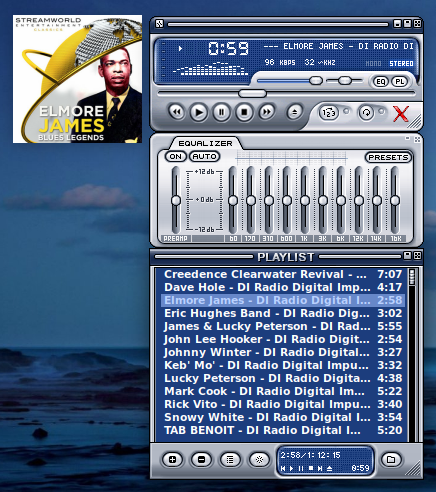Image resolution: width=436 pixels, height=492 pixels.
Task: Click the 12K equalizer band slider
Action: (x=359, y=200)
